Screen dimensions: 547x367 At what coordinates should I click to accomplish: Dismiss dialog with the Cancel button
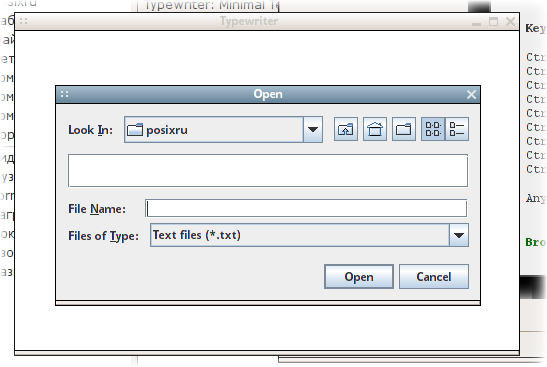434,277
